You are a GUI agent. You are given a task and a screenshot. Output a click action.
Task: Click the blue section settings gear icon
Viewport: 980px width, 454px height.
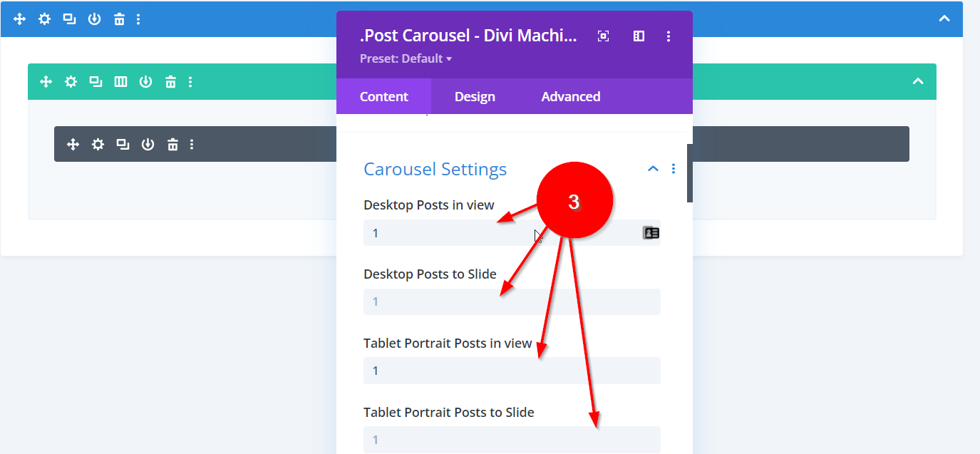pos(44,19)
